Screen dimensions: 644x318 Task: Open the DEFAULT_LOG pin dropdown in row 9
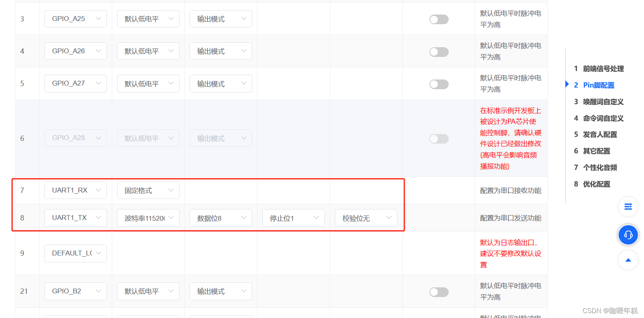75,253
